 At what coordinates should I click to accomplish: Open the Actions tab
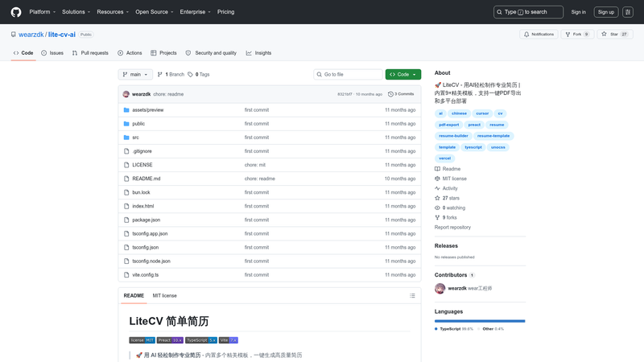coord(130,53)
